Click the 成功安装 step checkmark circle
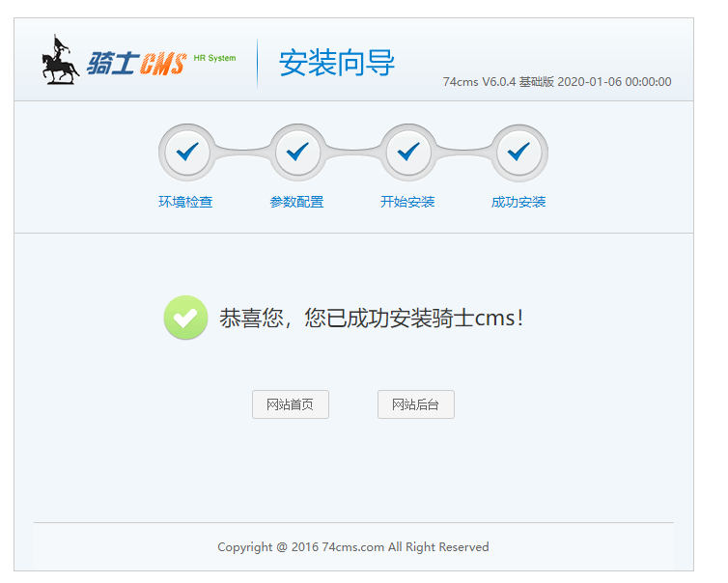Screen dimensions: 728x583 pos(519,153)
